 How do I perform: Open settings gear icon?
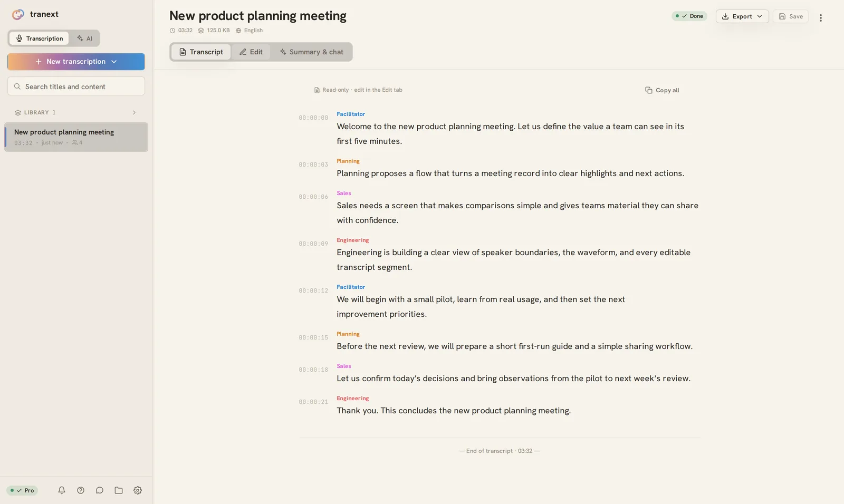[138, 490]
